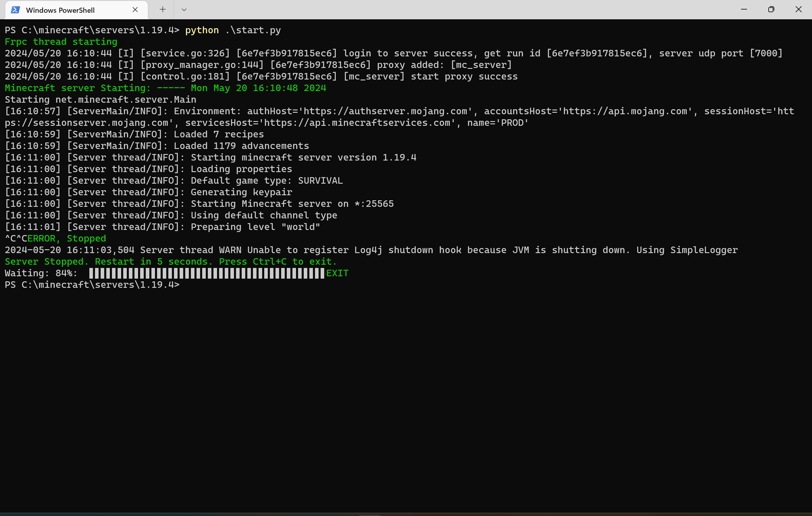This screenshot has height=516, width=812.
Task: Click the 'python .\start.py' command text
Action: 233,30
